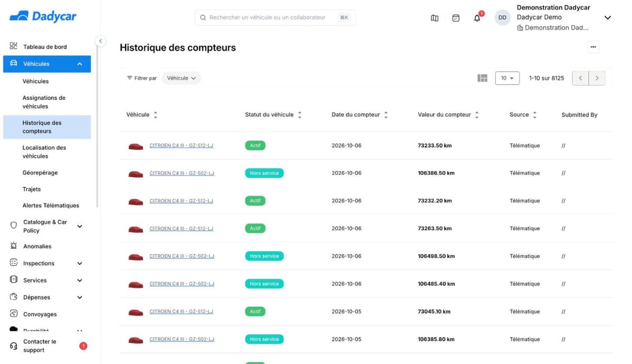This screenshot has height=364, width=632.
Task: Open CITROEN C4 III link in 106386.50 km row
Action: (x=182, y=173)
